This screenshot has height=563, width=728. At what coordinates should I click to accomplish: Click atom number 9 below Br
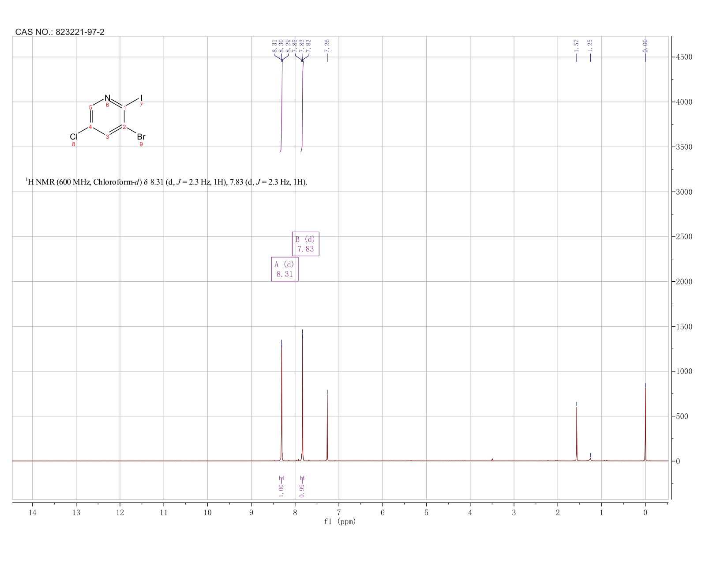(x=141, y=144)
